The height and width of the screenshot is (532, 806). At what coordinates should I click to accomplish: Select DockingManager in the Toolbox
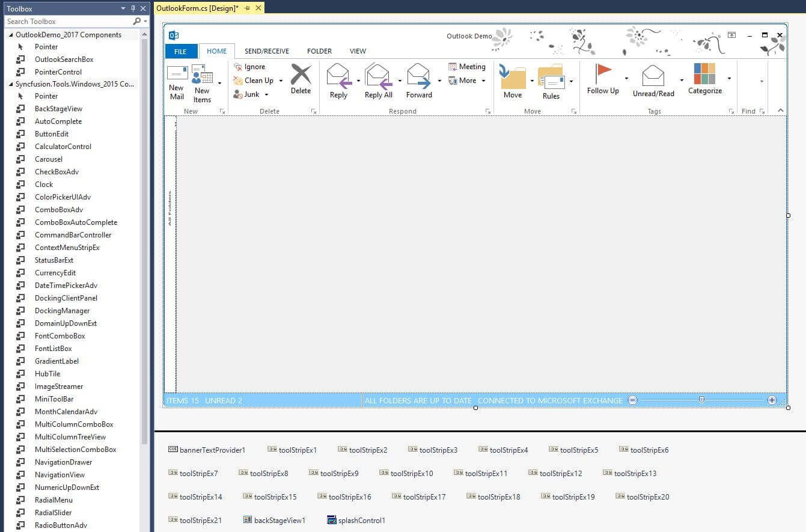pos(63,311)
